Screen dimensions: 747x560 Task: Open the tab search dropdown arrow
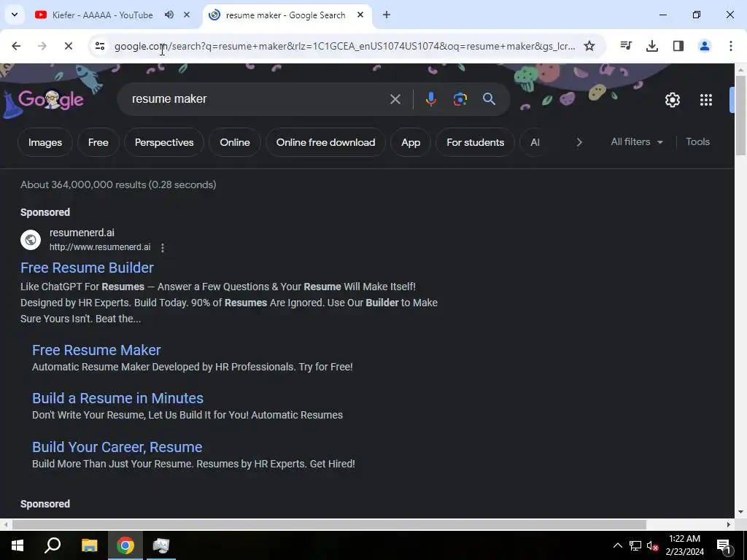coord(15,15)
